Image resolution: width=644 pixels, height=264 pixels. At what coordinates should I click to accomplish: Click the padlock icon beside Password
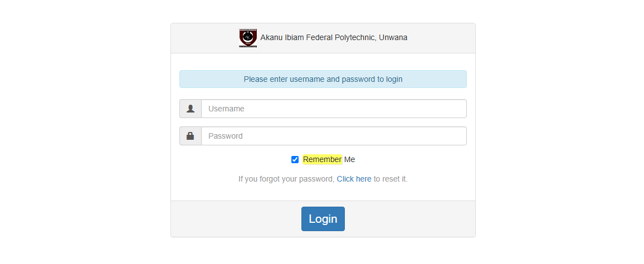pyautogui.click(x=190, y=136)
